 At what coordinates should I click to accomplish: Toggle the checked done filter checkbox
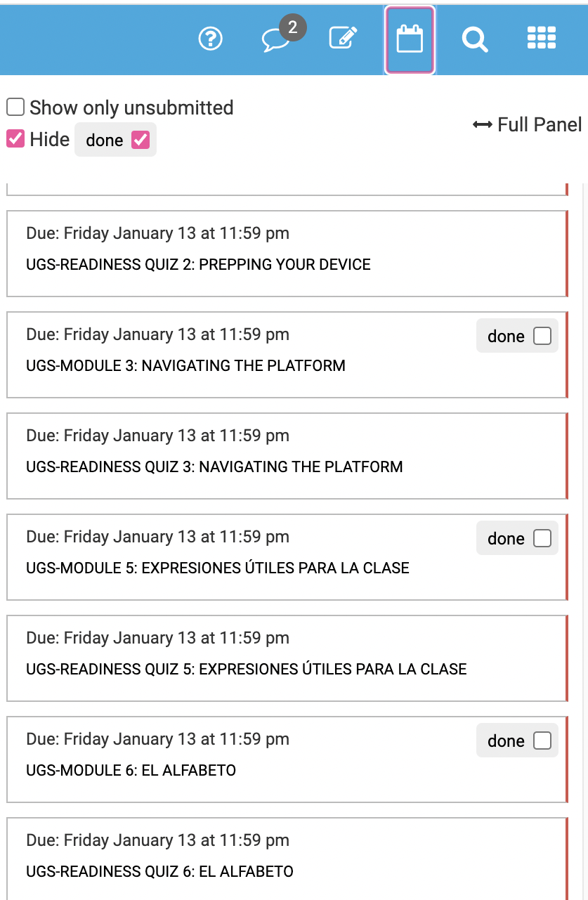tap(141, 140)
